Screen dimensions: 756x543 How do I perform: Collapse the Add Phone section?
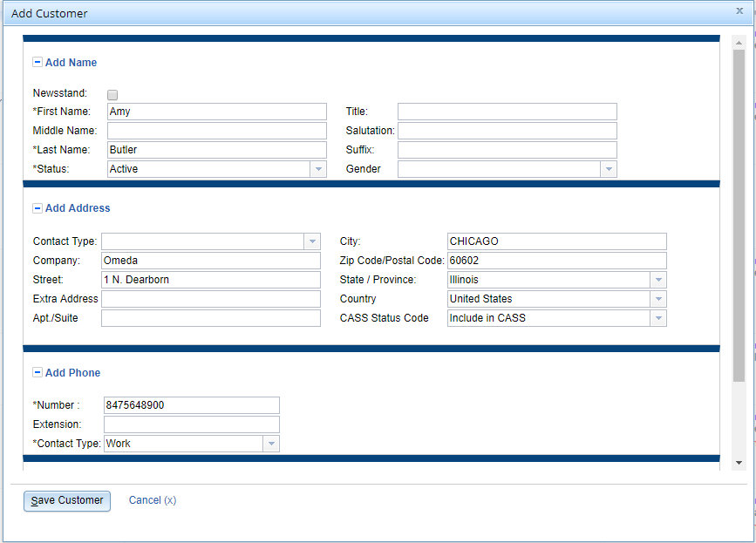coord(37,372)
